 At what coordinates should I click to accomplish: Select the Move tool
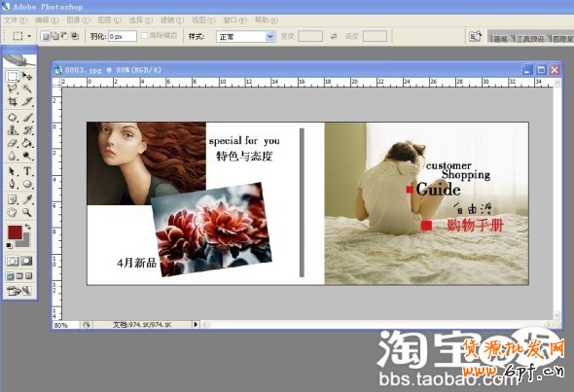click(x=27, y=76)
